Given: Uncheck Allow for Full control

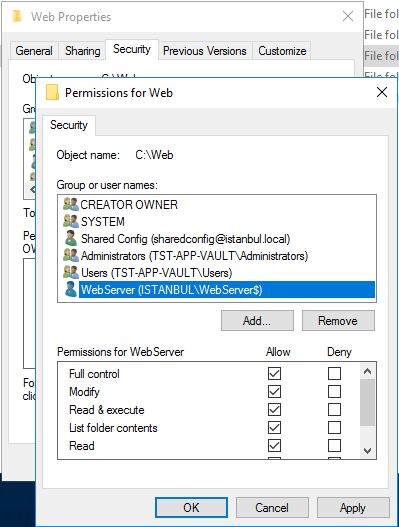Looking at the screenshot, I should pyautogui.click(x=274, y=373).
